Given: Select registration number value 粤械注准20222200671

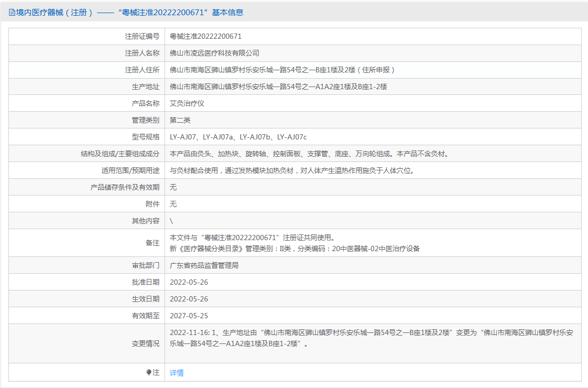Looking at the screenshot, I should pos(205,36).
